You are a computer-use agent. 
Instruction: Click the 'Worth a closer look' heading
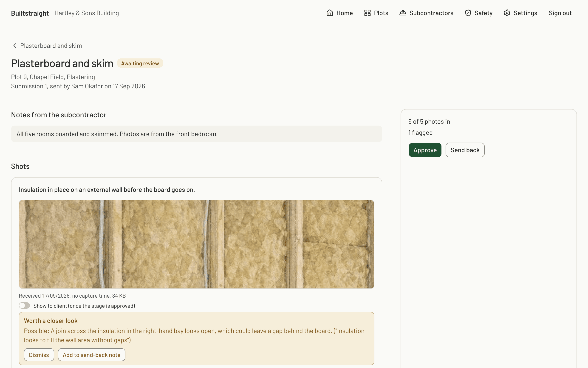[51, 321]
